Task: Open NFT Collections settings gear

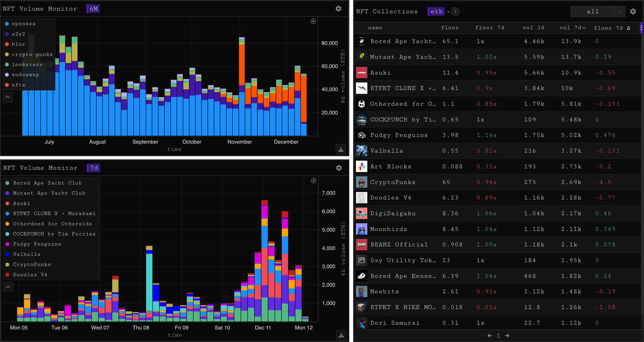Action: point(633,11)
